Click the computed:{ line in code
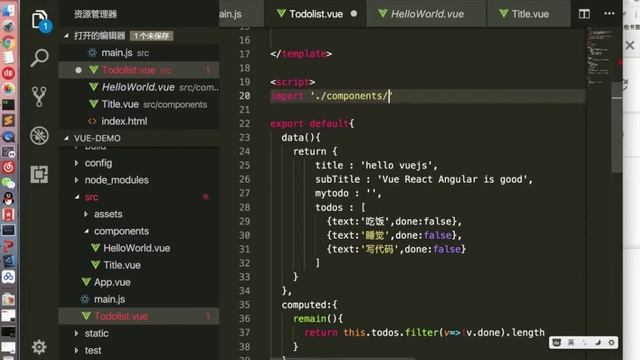Screen dimensions: 640x360 (x=309, y=305)
